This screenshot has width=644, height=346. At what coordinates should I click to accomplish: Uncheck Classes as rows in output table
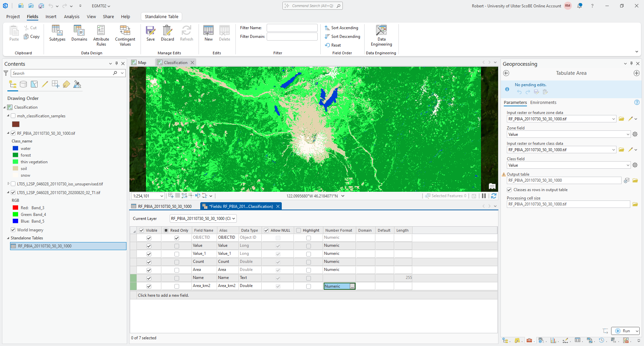pyautogui.click(x=509, y=190)
